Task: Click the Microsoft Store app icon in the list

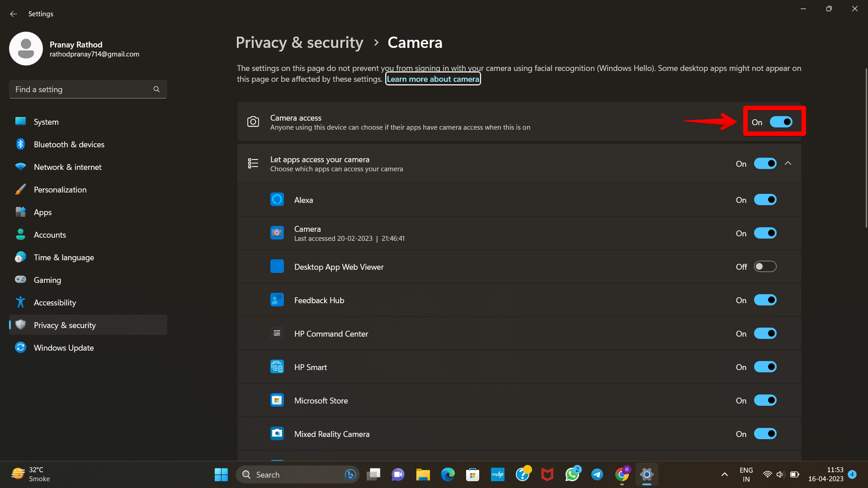Action: click(x=277, y=400)
